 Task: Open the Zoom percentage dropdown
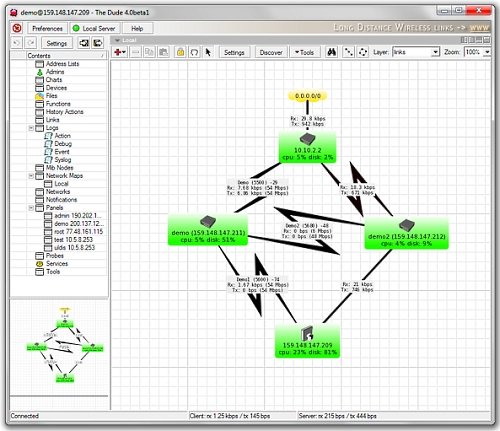[487, 52]
